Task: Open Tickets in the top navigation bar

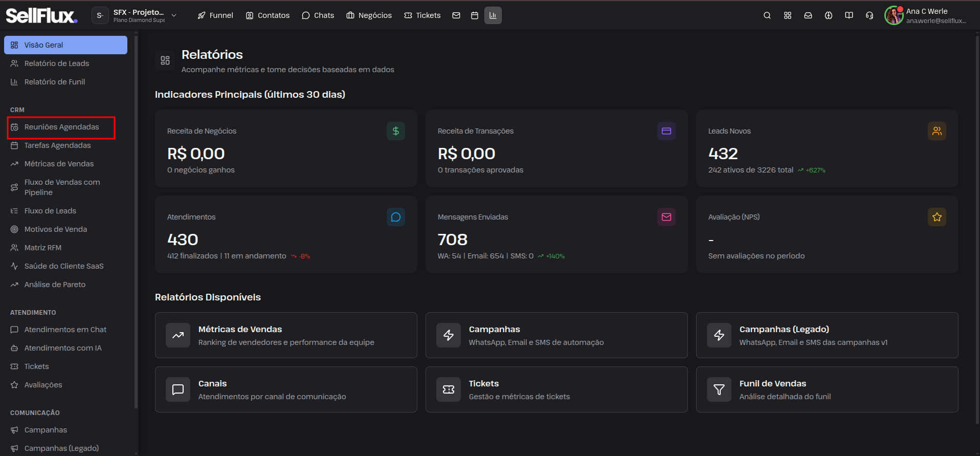Action: 422,15
